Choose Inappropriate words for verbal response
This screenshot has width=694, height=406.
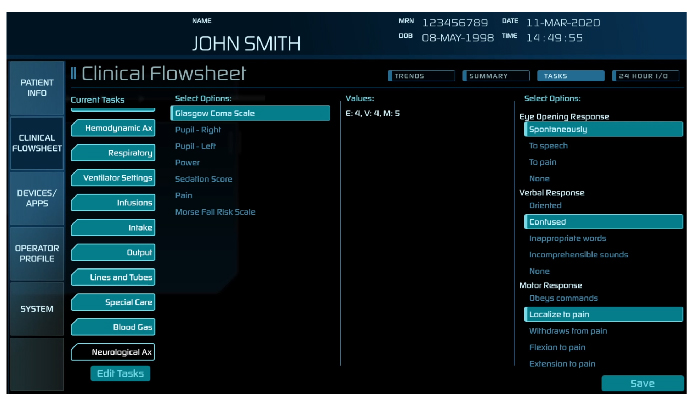[x=567, y=238]
